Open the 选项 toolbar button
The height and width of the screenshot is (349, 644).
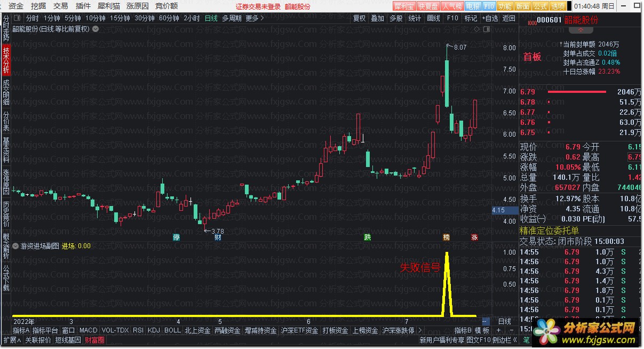coord(558,6)
